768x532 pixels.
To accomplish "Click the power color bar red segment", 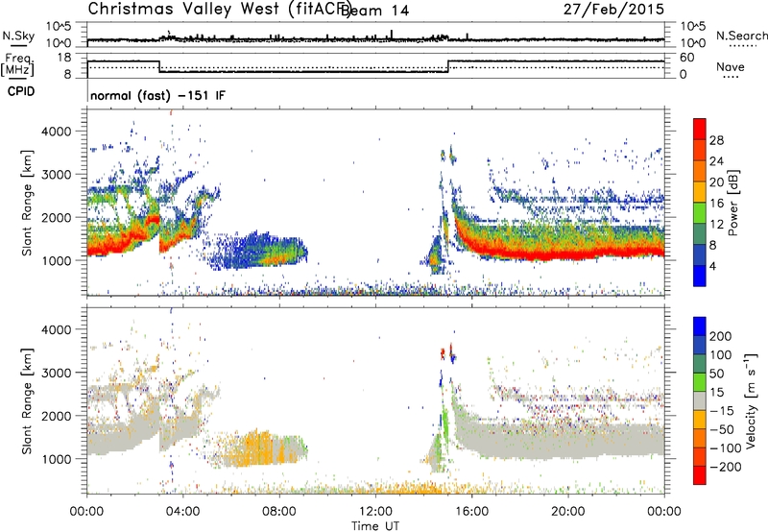I will click(x=700, y=129).
